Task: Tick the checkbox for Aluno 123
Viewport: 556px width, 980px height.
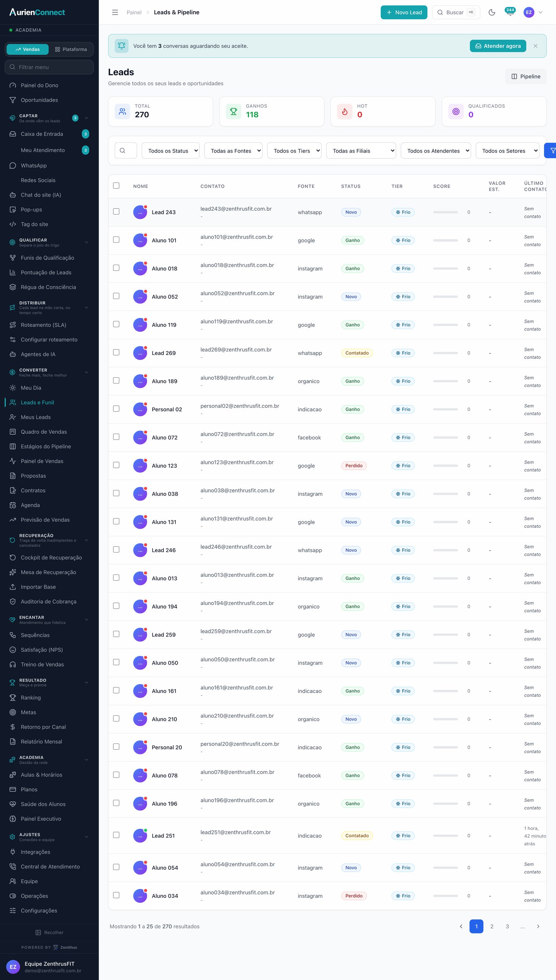Action: pyautogui.click(x=116, y=465)
